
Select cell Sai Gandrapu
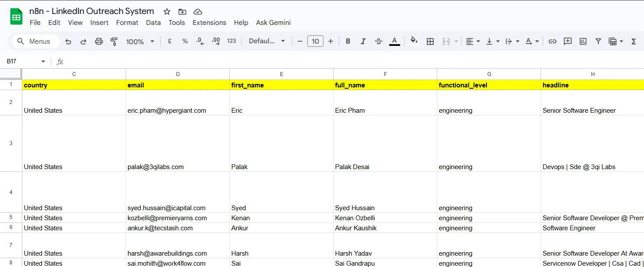(x=385, y=263)
